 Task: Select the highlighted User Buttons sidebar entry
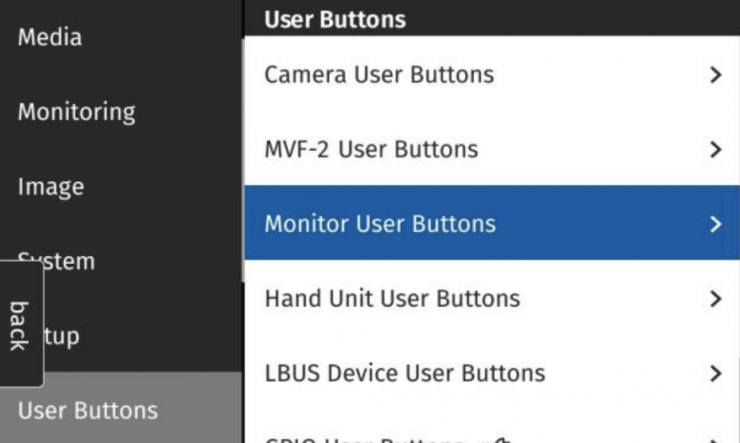[88, 410]
